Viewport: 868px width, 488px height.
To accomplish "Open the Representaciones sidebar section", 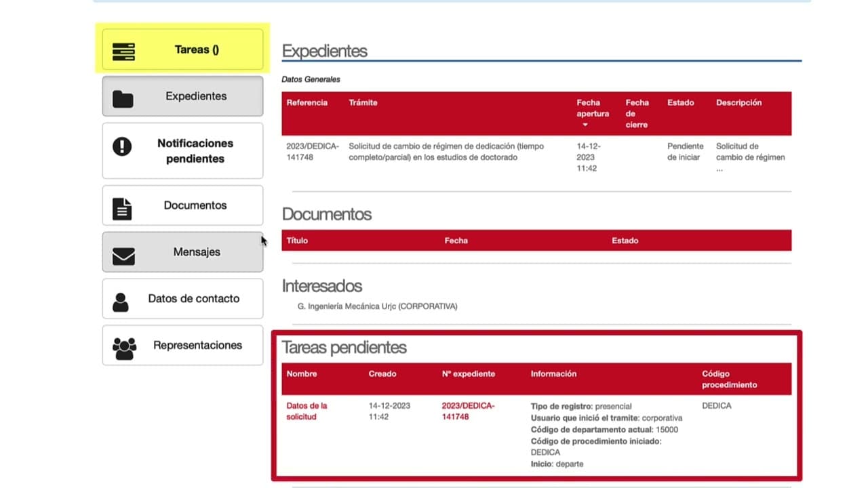I will [x=182, y=345].
